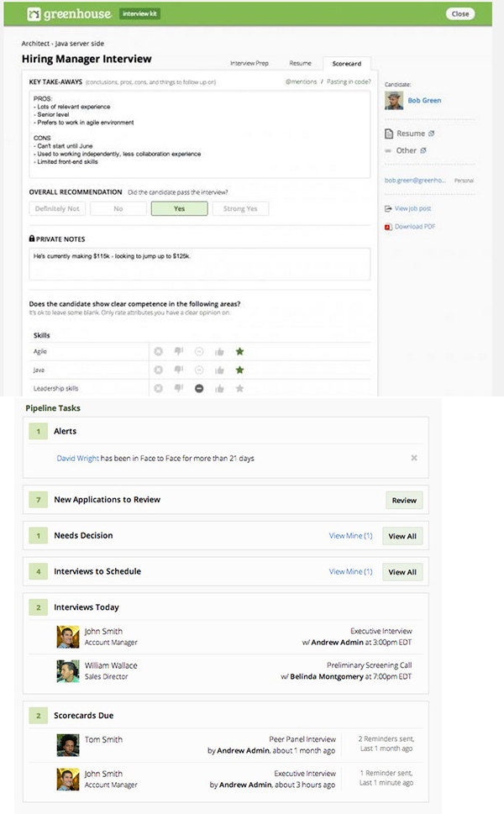Choose the neutral circle for Leadership skills
Image resolution: width=504 pixels, height=814 pixels.
click(x=199, y=388)
